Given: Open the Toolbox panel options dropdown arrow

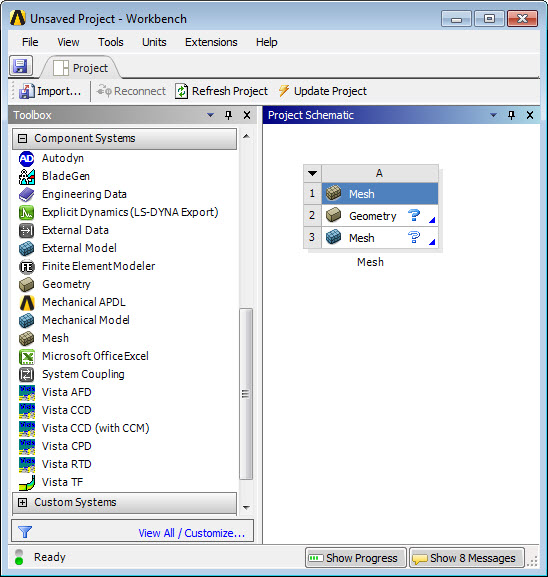Looking at the screenshot, I should pyautogui.click(x=211, y=115).
